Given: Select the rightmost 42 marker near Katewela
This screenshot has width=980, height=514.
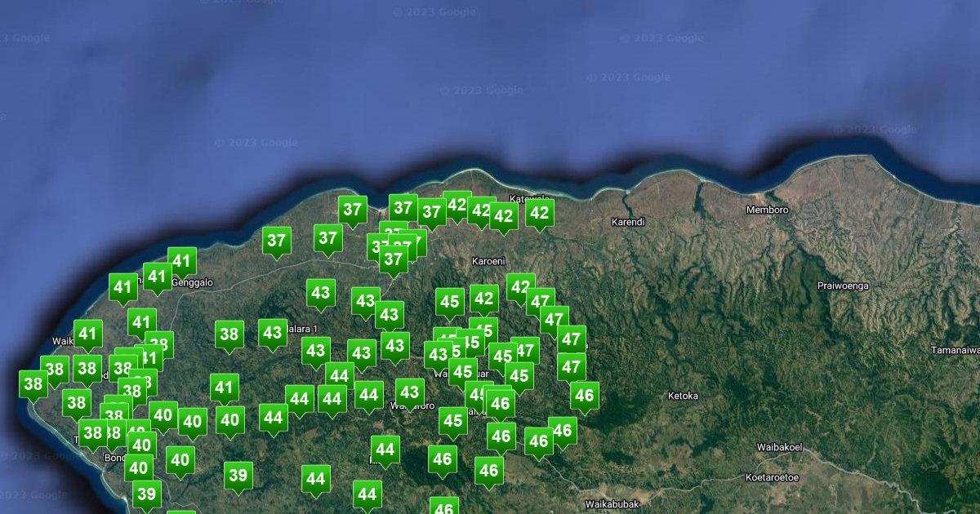Looking at the screenshot, I should [539, 213].
